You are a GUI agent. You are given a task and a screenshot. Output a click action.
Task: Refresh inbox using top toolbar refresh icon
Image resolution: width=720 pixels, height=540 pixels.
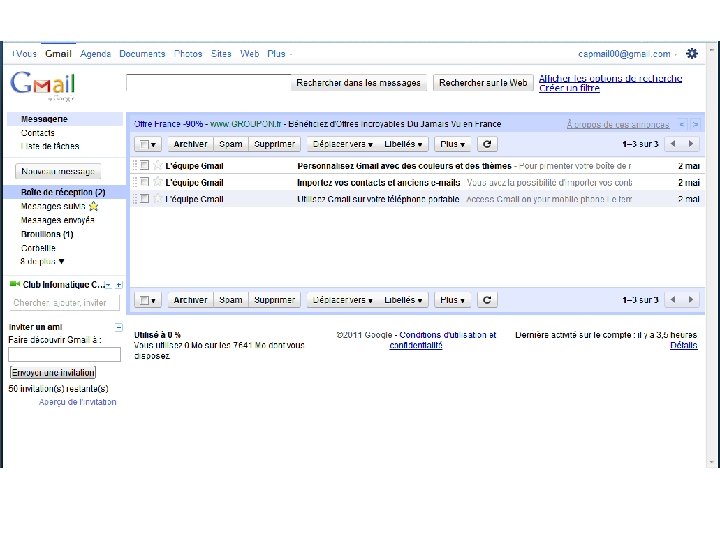487,144
